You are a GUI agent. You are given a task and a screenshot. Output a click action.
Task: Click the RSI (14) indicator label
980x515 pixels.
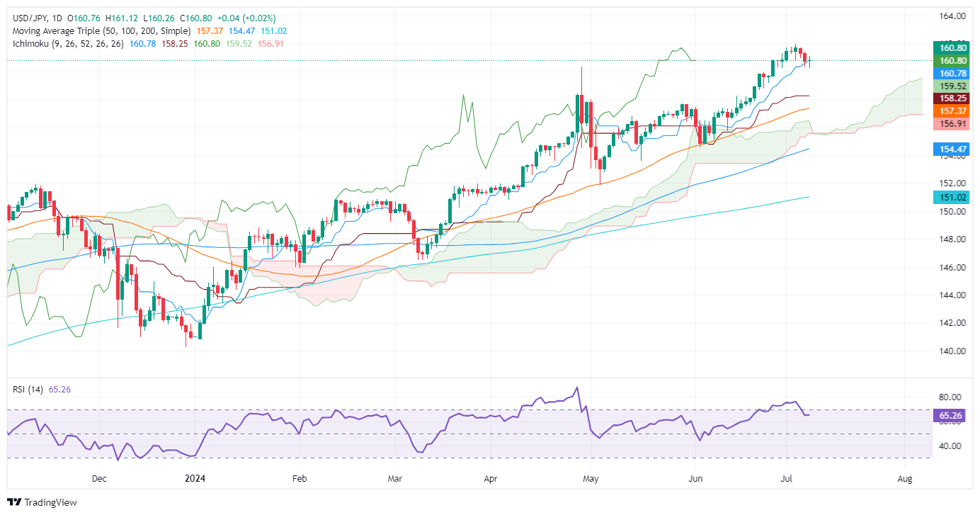click(x=25, y=388)
